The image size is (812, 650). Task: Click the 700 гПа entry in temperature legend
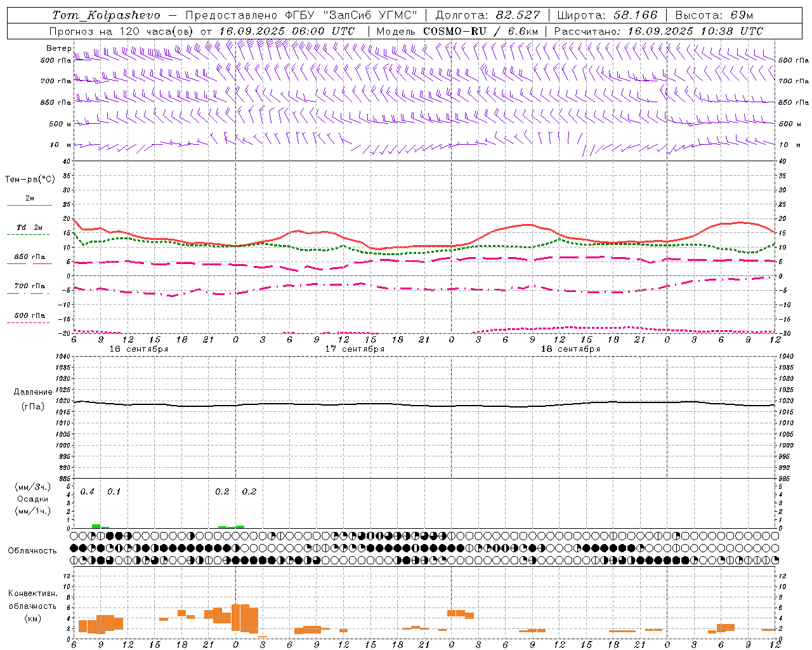[x=30, y=286]
